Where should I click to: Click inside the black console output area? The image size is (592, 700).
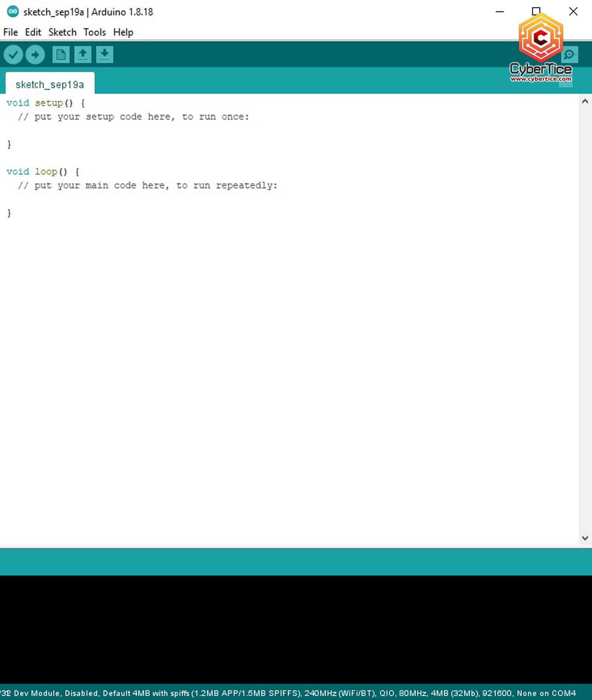pyautogui.click(x=296, y=629)
